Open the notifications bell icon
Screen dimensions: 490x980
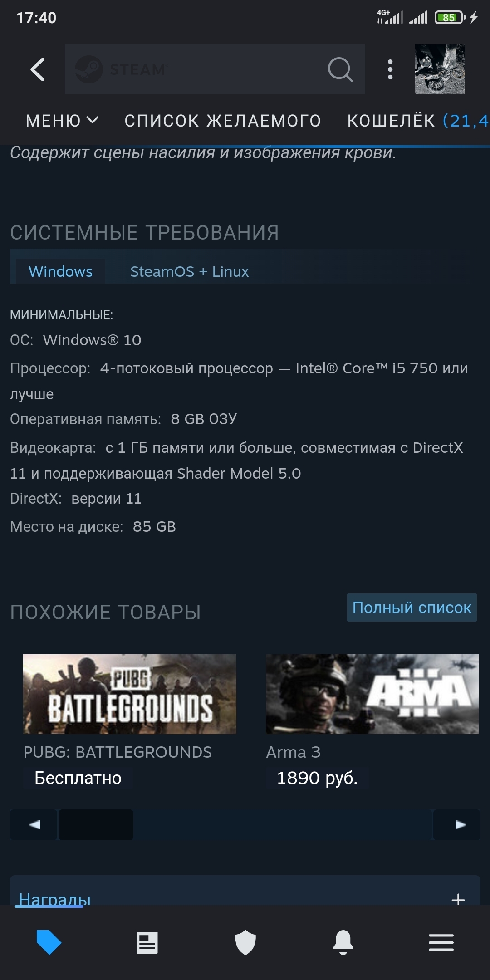coord(343,942)
